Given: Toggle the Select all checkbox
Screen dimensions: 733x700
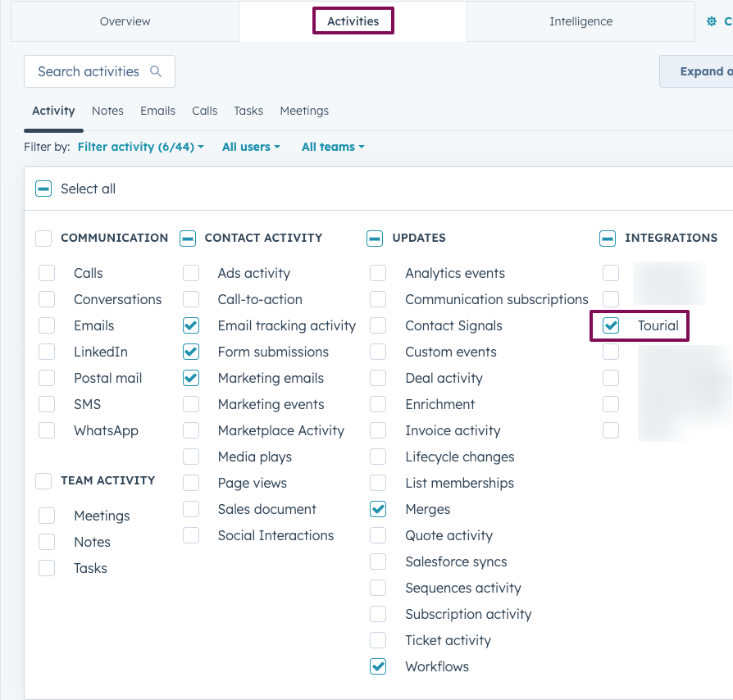Looking at the screenshot, I should [43, 189].
